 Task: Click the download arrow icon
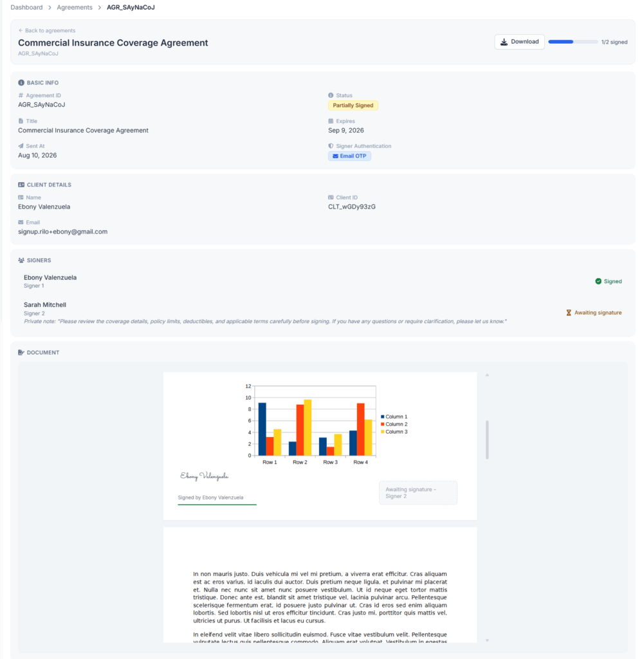point(504,42)
